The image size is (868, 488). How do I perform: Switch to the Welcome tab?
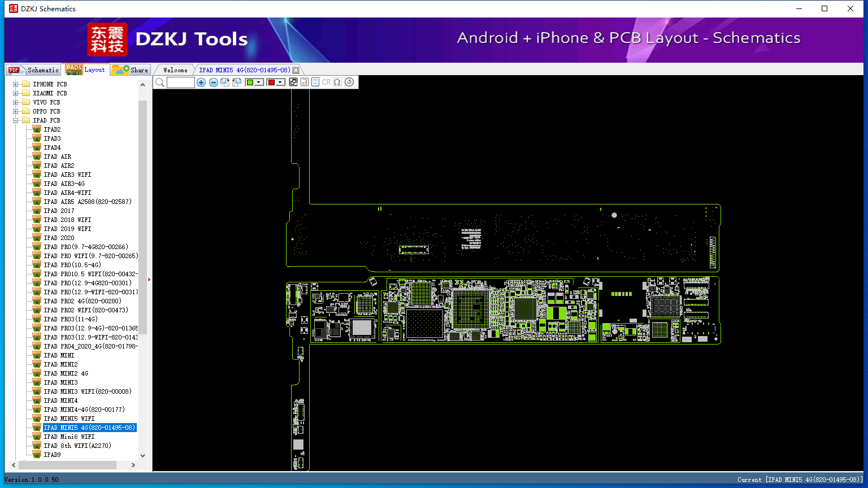click(x=175, y=70)
